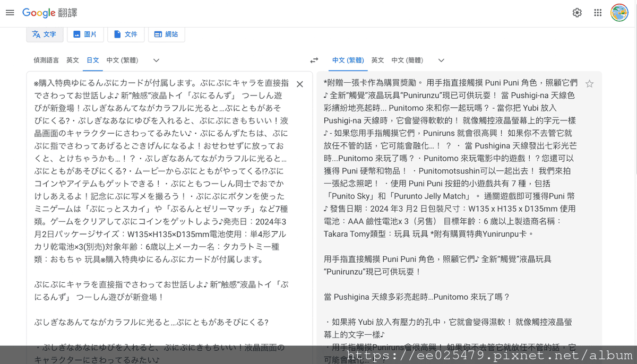Open the main hamburger menu

tap(10, 13)
